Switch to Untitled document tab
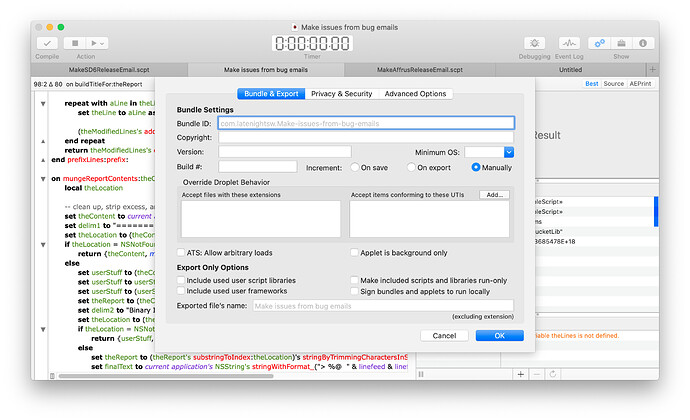Viewport: 690px width, 420px height. (570, 70)
